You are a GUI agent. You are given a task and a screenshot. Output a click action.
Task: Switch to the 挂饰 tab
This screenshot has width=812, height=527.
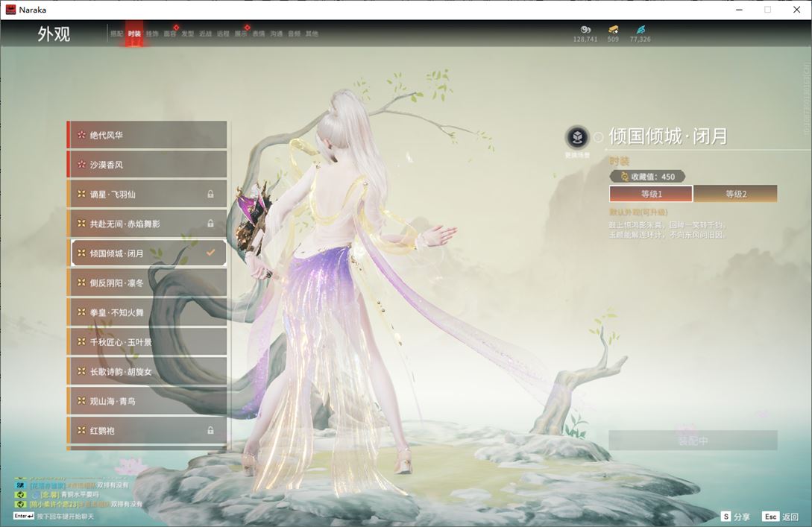tap(151, 34)
